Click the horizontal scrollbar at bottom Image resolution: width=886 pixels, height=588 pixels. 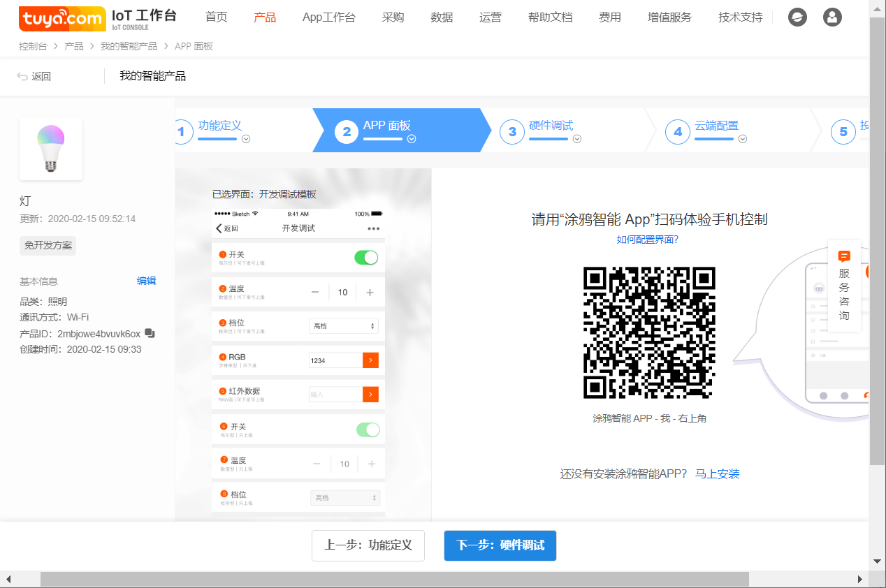[394, 580]
